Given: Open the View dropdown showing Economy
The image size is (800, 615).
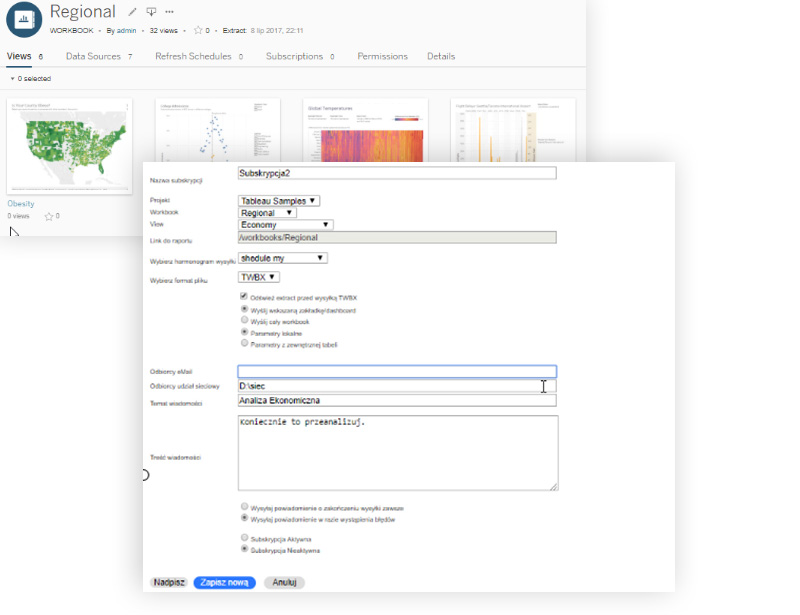Looking at the screenshot, I should 285,225.
